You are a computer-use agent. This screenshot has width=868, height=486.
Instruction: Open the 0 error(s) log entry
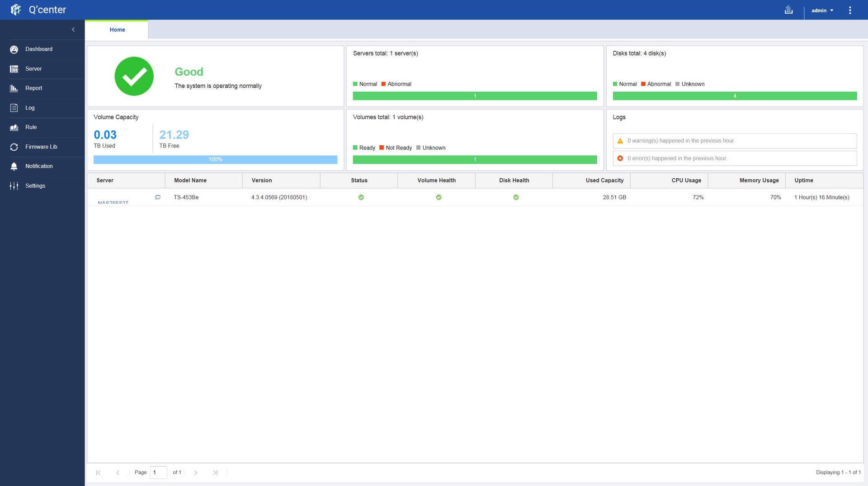735,158
